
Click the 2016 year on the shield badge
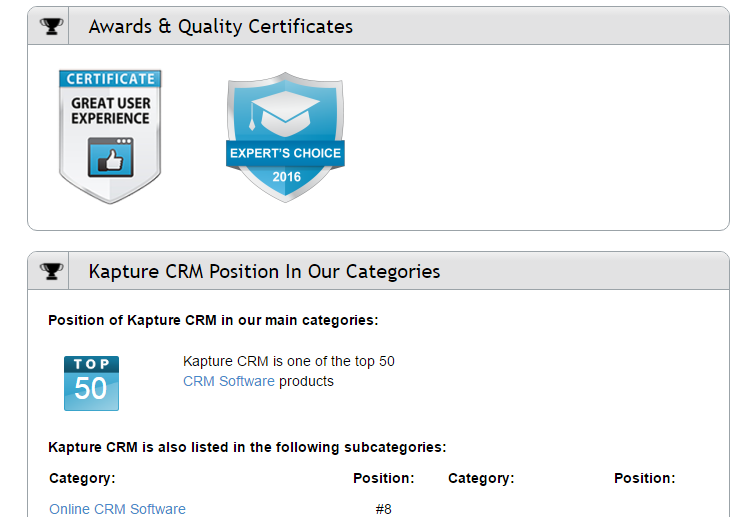pyautogui.click(x=287, y=177)
